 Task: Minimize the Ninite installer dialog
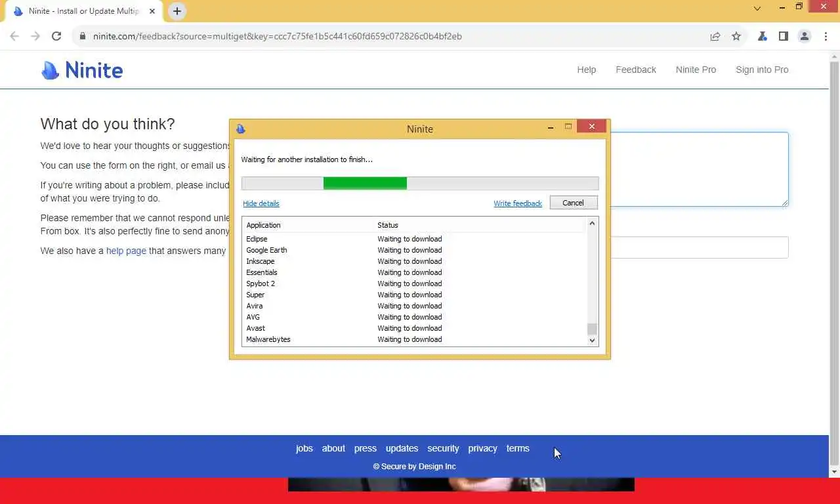pos(551,127)
